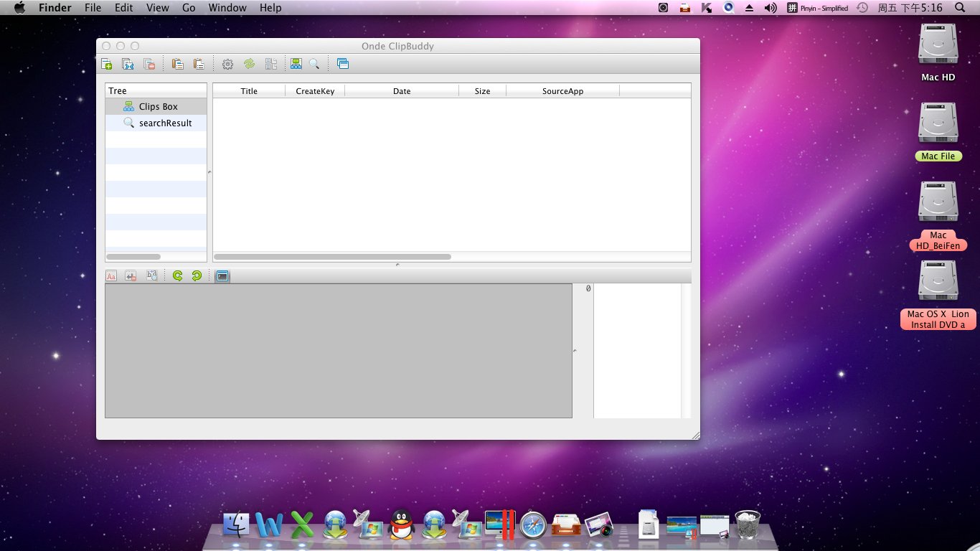The image size is (980, 551).
Task: Open the QQ penguin icon in Dock
Action: tap(401, 524)
